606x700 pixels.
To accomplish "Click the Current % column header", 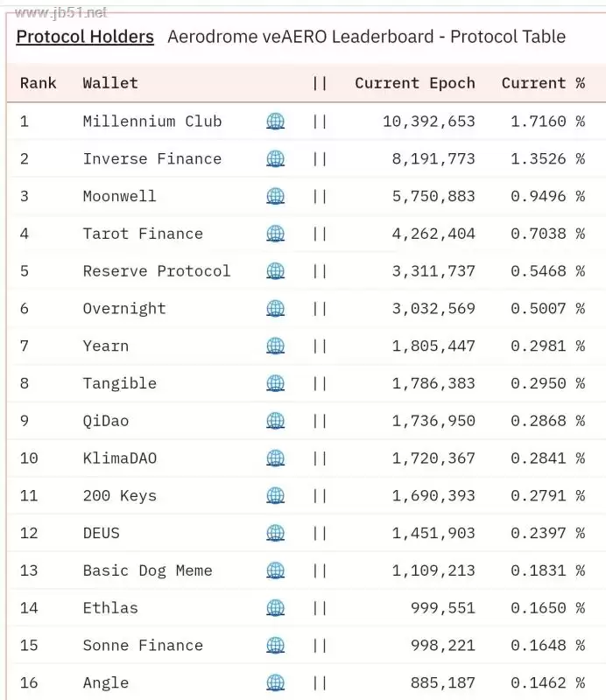I will [x=543, y=83].
